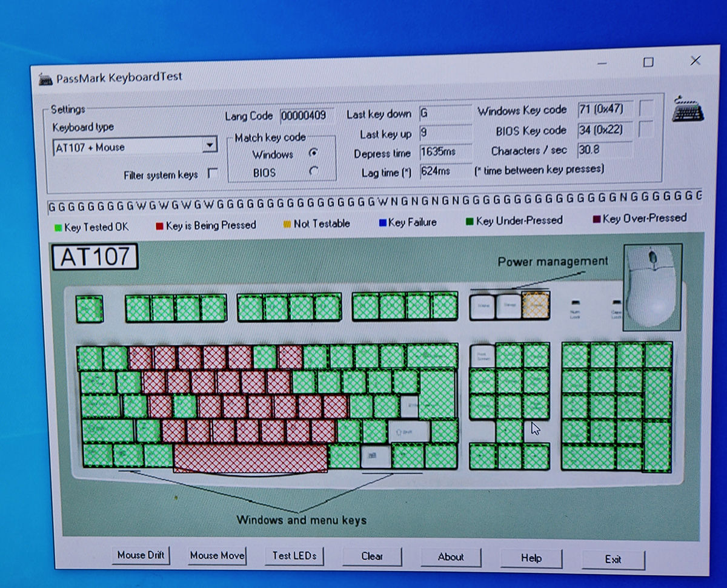This screenshot has height=588, width=727.
Task: Select the BIOS match key code option
Action: (x=313, y=171)
